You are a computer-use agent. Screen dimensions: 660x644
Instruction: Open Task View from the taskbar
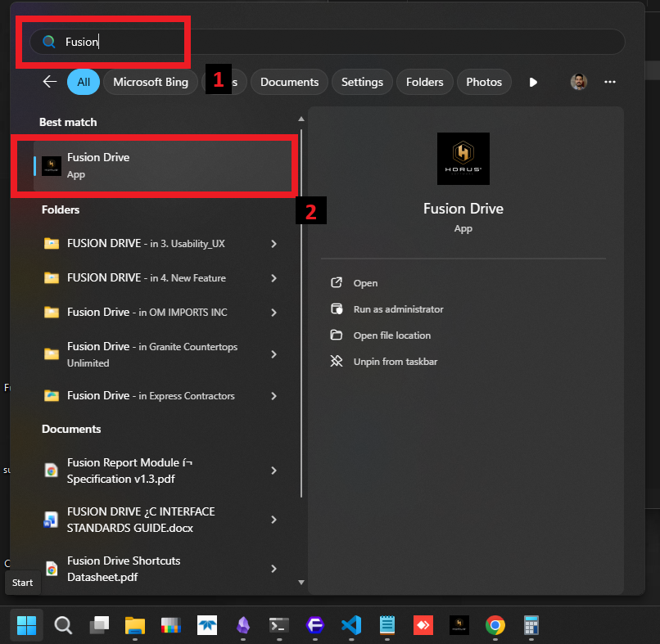point(99,625)
